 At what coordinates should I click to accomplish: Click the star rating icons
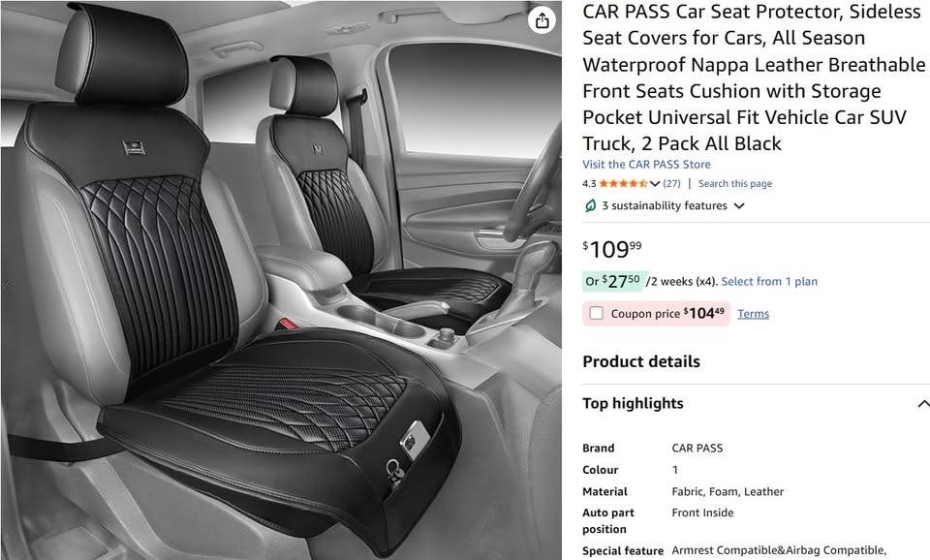[623, 184]
